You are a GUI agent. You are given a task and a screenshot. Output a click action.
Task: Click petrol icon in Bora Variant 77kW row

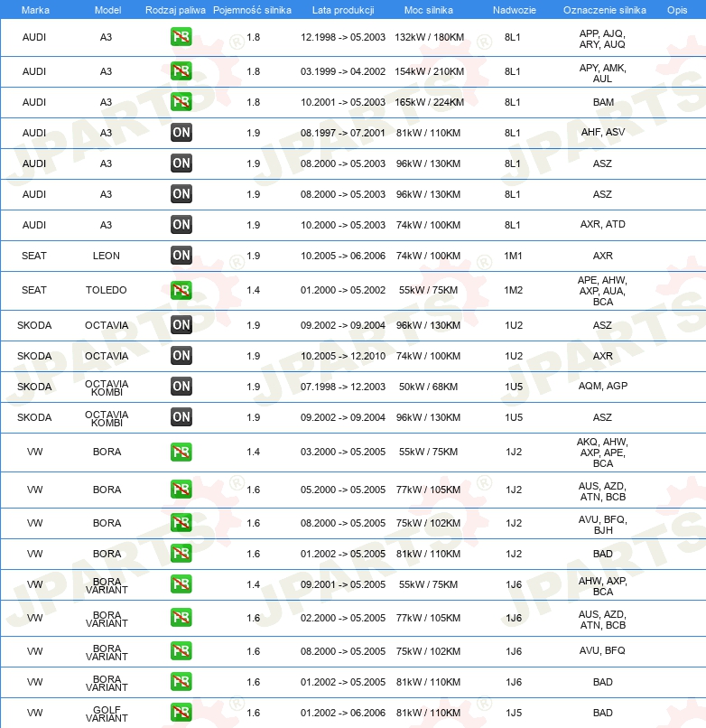181,618
